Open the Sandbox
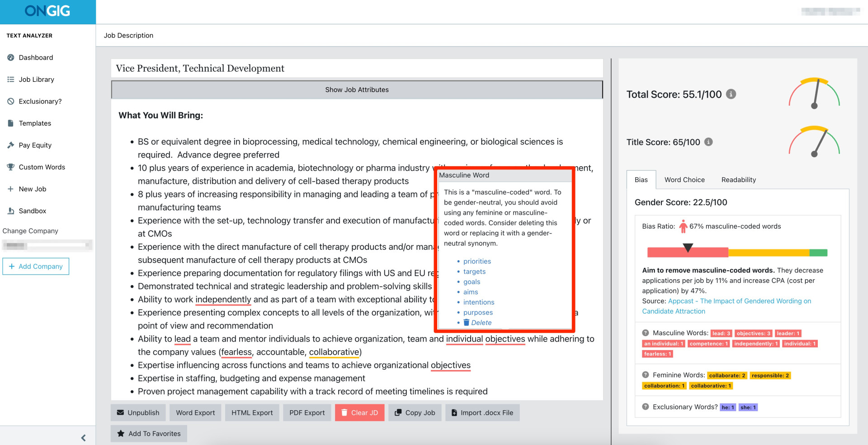This screenshot has width=868, height=445. [x=33, y=211]
